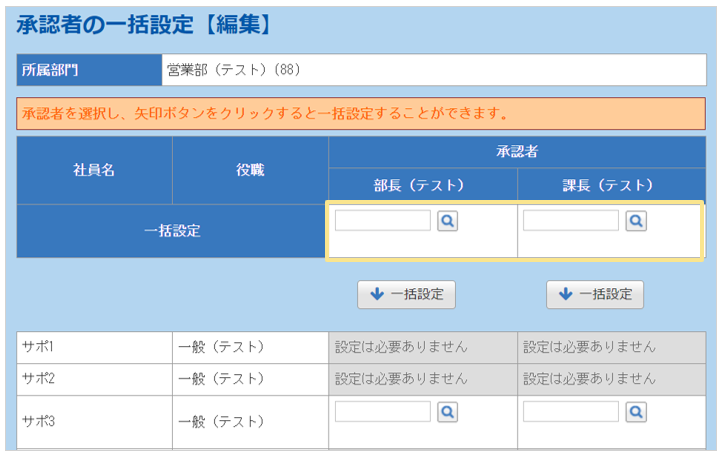Click the 所属部門 label cell

click(x=89, y=71)
